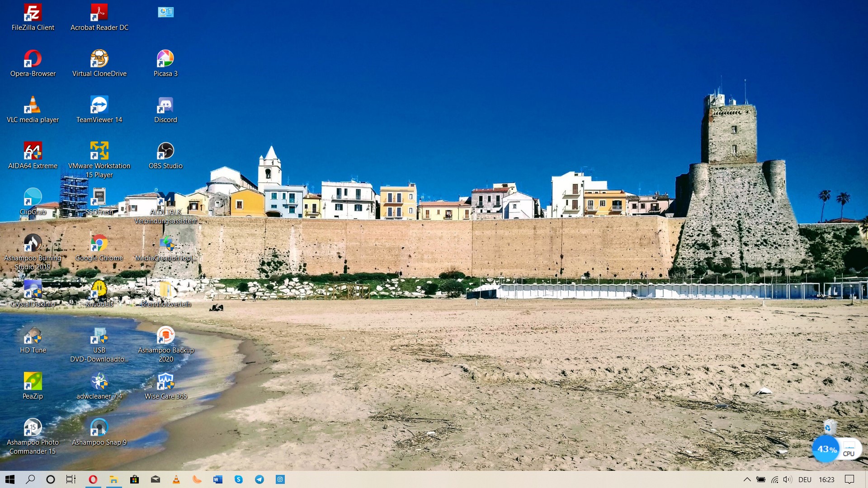
Task: Open Telegram from the taskbar
Action: [x=259, y=479]
